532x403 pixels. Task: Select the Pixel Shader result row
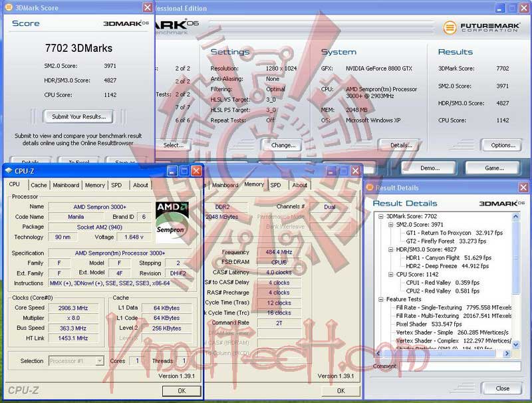tap(429, 325)
